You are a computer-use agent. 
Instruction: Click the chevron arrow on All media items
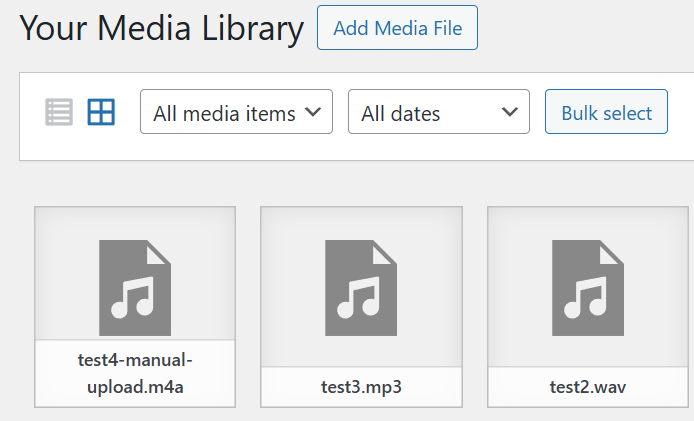click(314, 112)
